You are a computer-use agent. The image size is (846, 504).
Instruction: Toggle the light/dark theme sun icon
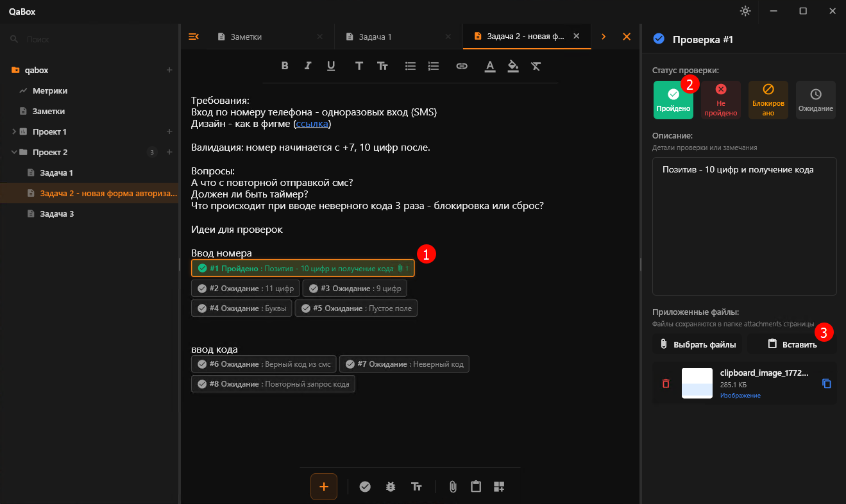click(x=745, y=11)
